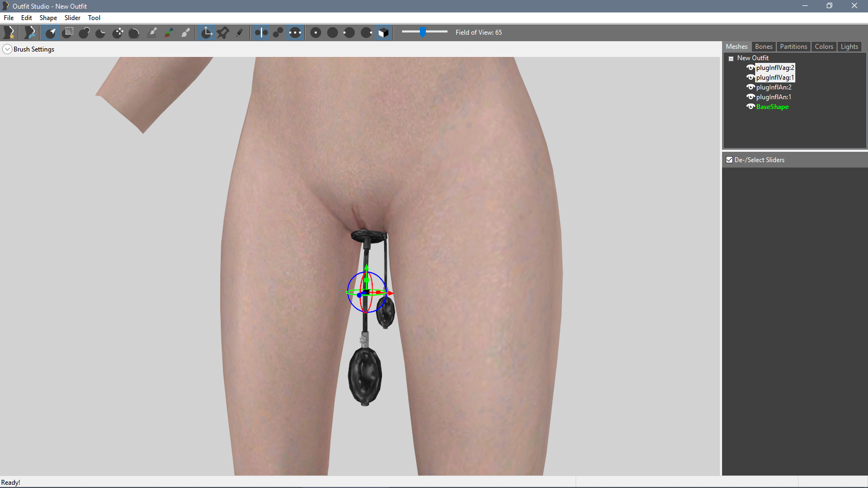Select the plugInflAn:1 mesh

774,97
